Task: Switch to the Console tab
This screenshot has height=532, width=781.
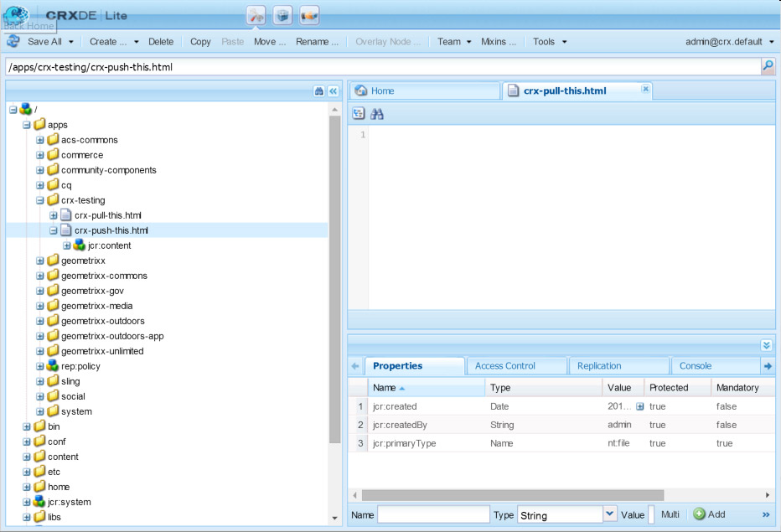Action: point(716,365)
